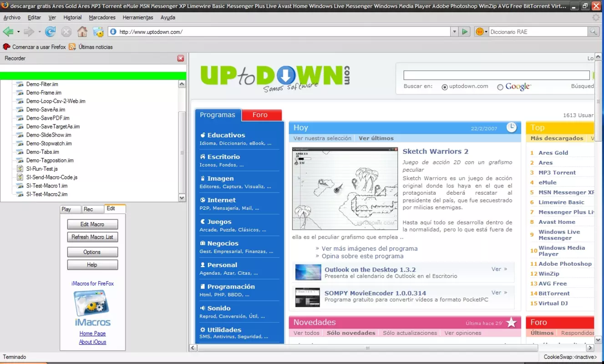Select Demo-SavePDF.iim in macro list

point(48,118)
